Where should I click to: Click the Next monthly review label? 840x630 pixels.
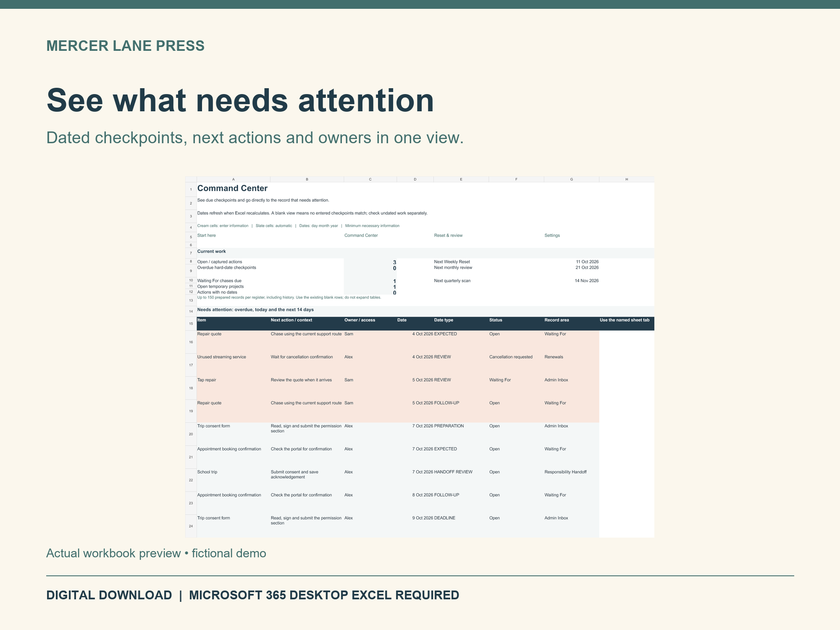tap(453, 268)
